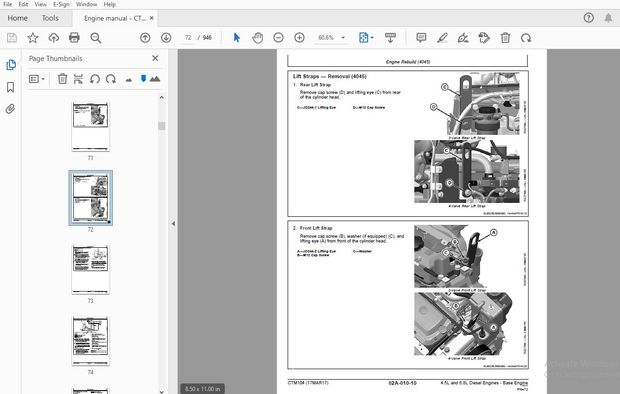This screenshot has width=620, height=394.
Task: Click the thumbnails panel scroll up arrow
Action: point(161,97)
